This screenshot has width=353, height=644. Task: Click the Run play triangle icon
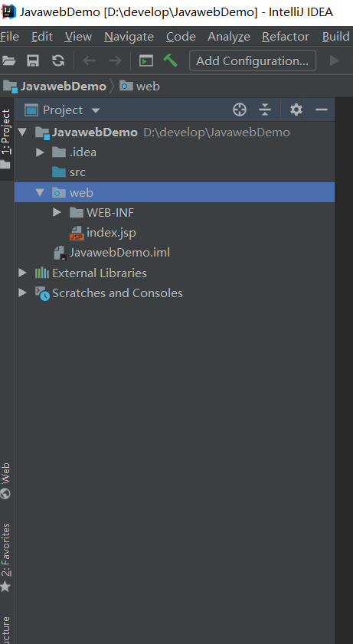point(335,60)
